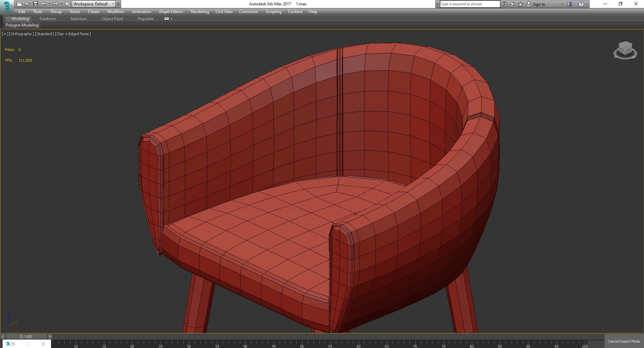Open the Tools menu
Viewport: 644px width, 348px height.
pos(38,12)
